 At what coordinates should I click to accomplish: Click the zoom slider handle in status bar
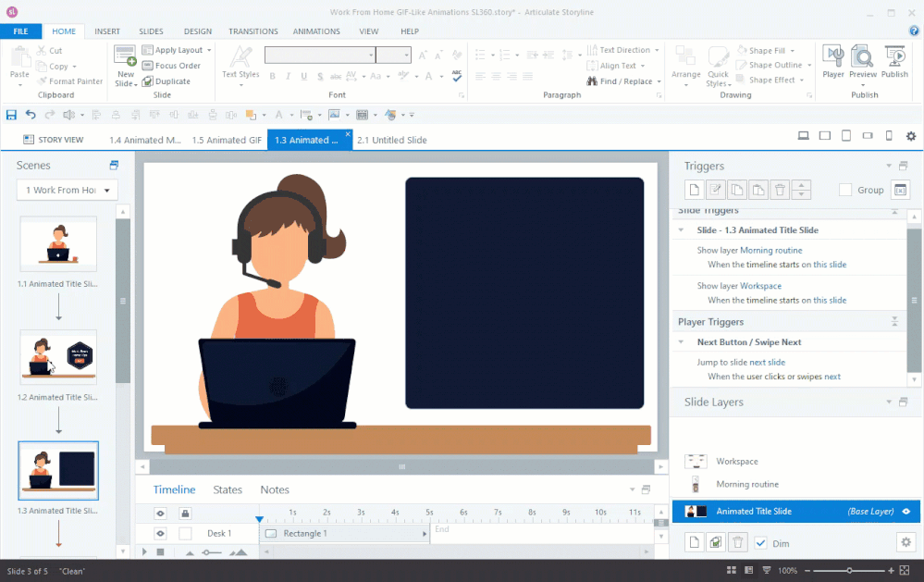click(x=848, y=571)
